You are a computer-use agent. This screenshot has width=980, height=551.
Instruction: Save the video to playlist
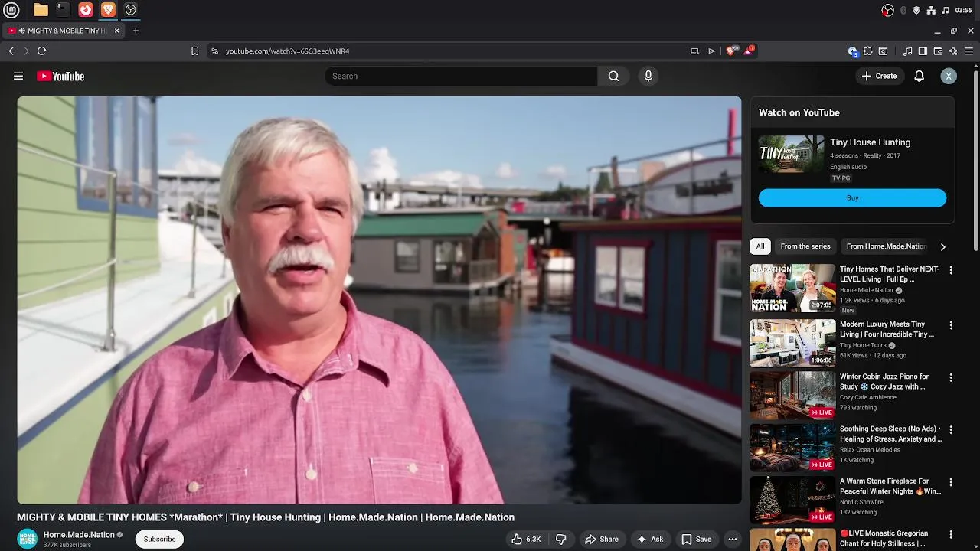click(x=697, y=539)
